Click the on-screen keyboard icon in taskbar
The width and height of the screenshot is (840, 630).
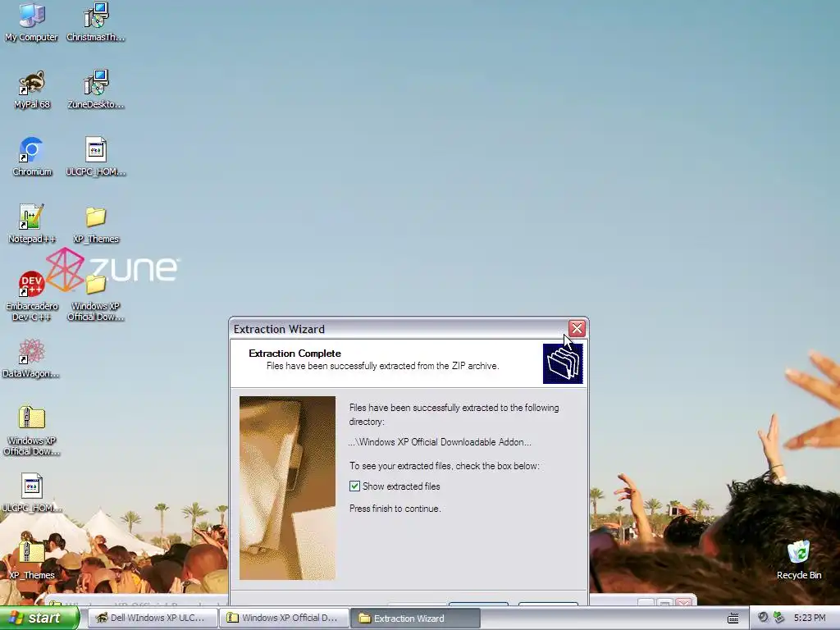pyautogui.click(x=733, y=619)
